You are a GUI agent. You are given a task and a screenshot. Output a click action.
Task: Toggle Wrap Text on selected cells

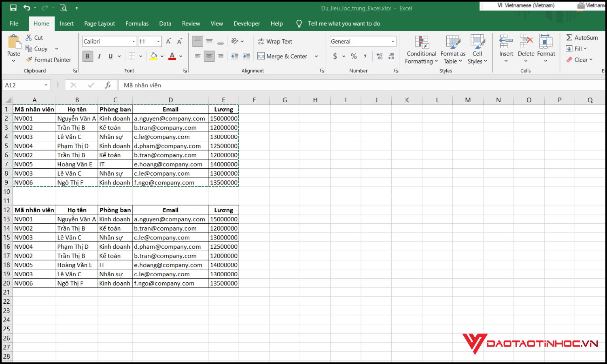click(275, 41)
